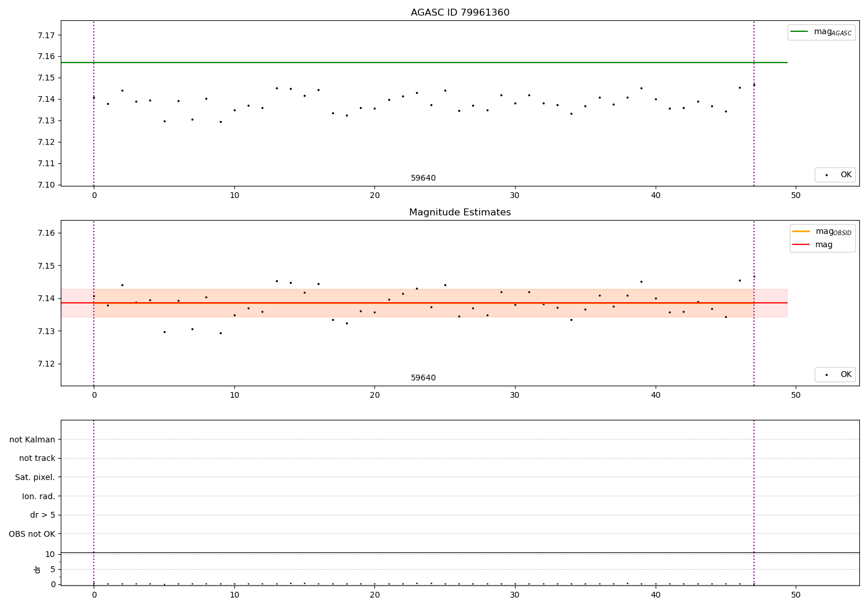
Task: Click the '7.15' tick label in top plot
Action: pos(46,78)
